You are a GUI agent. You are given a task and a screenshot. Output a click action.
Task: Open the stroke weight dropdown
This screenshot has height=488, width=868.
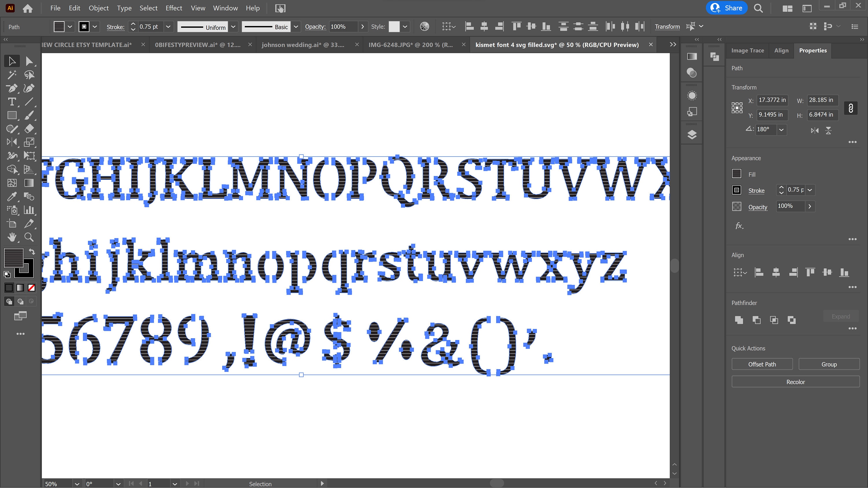coord(168,27)
